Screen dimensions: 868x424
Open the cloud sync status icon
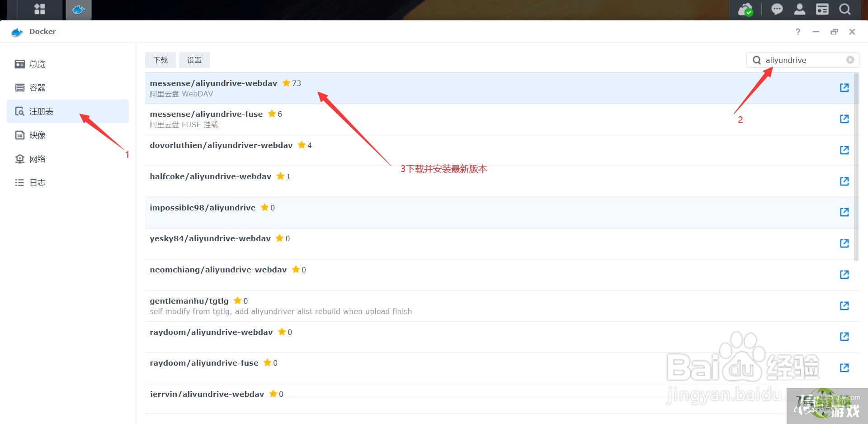(x=745, y=10)
